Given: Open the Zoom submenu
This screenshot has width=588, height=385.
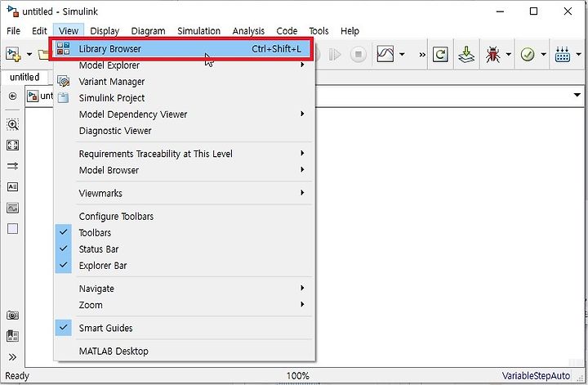Looking at the screenshot, I should (x=185, y=305).
